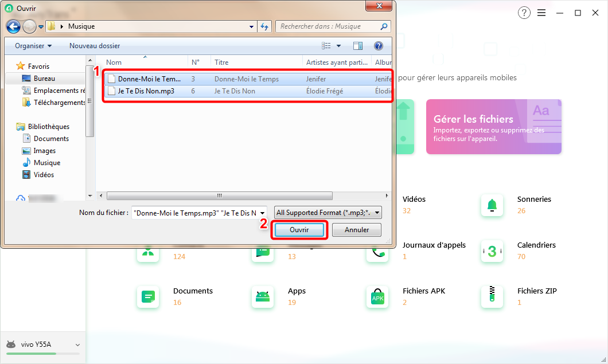Image resolution: width=608 pixels, height=364 pixels.
Task: Select the Fichiers ZIP icon
Action: click(492, 297)
